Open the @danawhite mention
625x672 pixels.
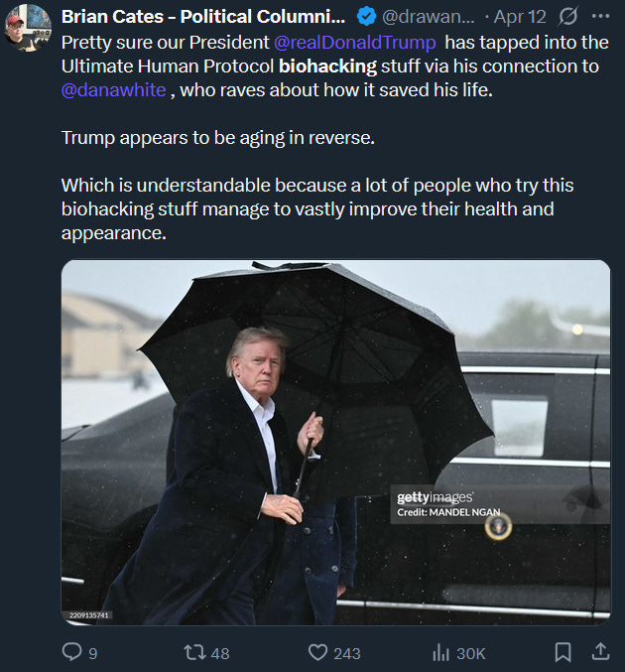point(113,90)
